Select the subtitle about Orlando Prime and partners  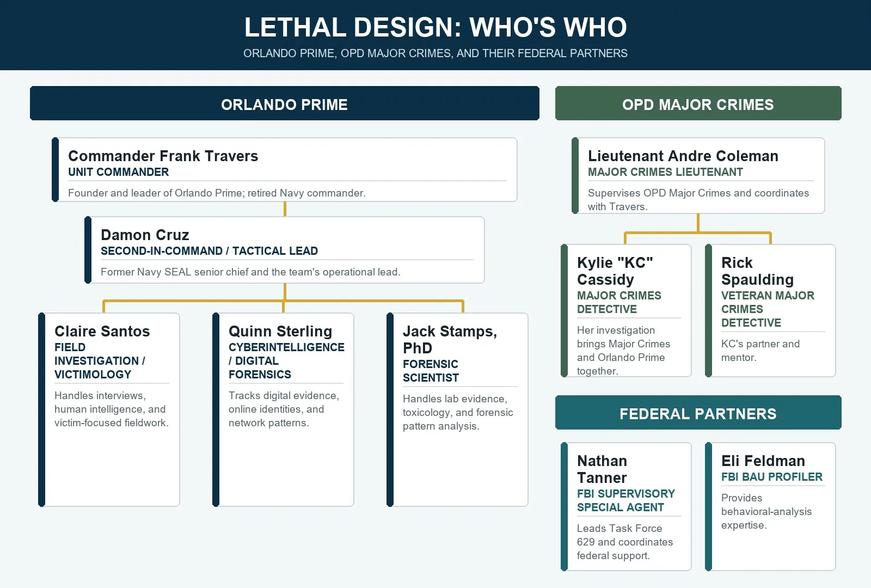click(436, 53)
